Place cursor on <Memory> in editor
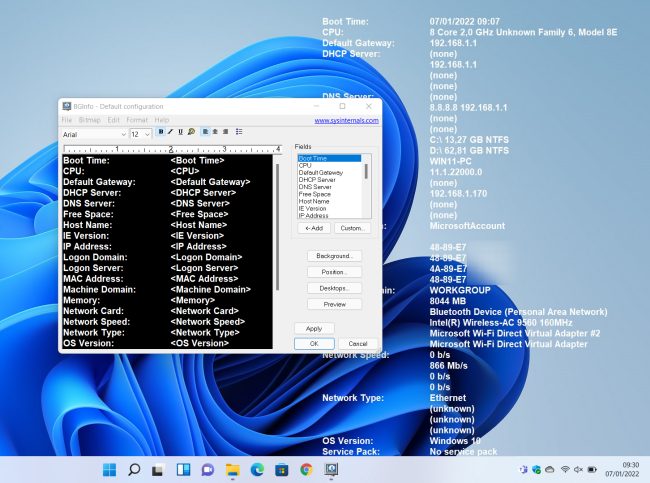The height and width of the screenshot is (483, 650). click(192, 300)
